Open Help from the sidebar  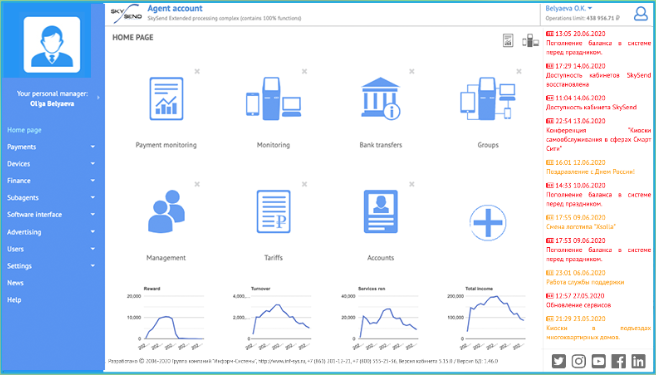14,300
